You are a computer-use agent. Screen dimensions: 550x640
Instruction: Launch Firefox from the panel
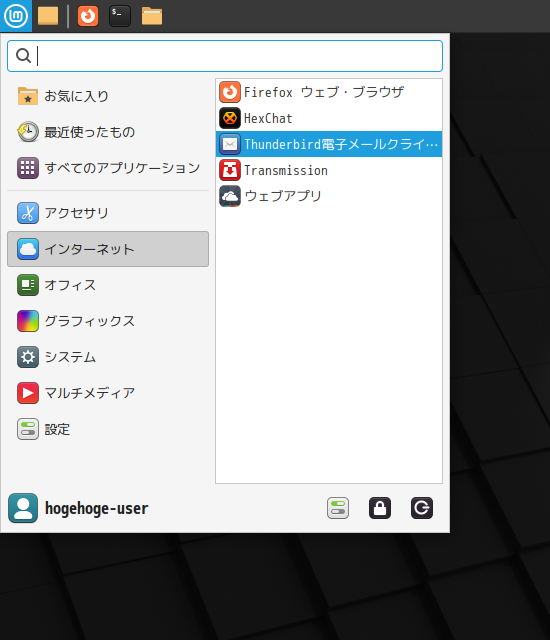[88, 16]
